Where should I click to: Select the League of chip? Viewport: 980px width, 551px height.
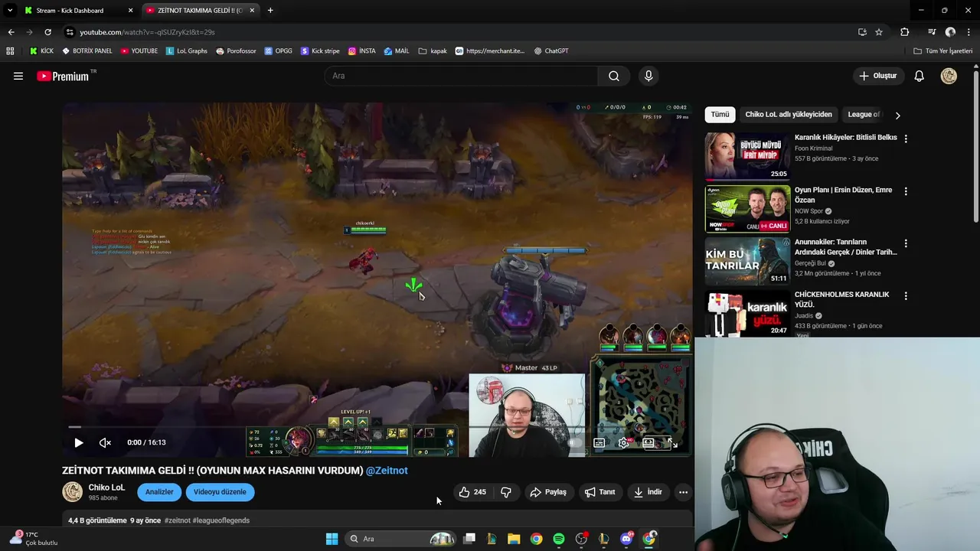point(864,115)
